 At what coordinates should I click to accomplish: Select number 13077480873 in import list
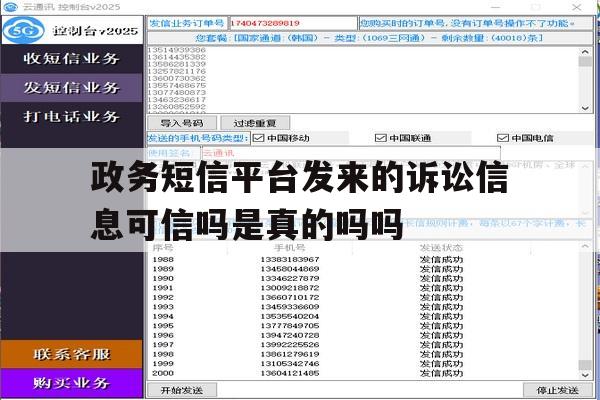point(176,92)
